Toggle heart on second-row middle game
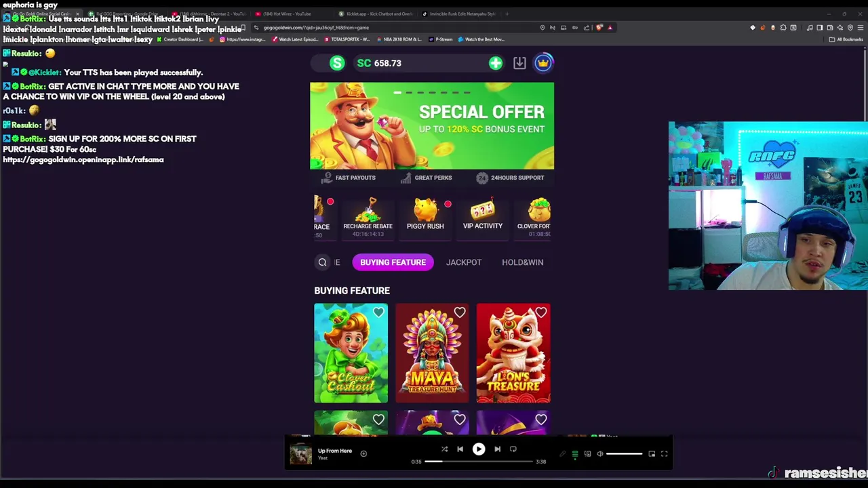This screenshot has width=868, height=488. click(x=460, y=420)
